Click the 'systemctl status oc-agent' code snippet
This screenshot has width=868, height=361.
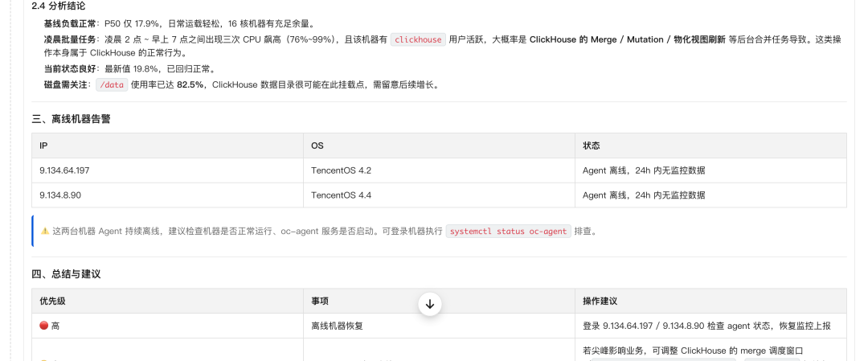(508, 231)
